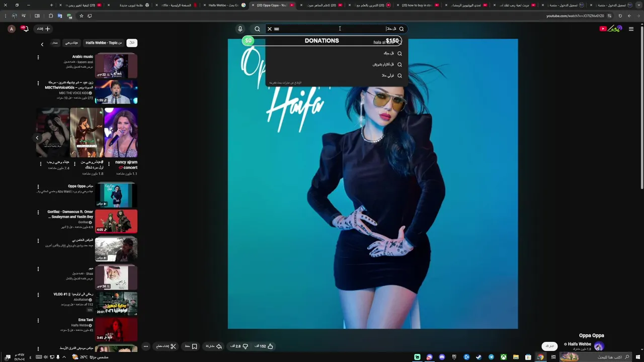Open the 'Enta Tani' Haifa Wehbe video
Viewport: 644px width, 362px height.
pyautogui.click(x=116, y=329)
